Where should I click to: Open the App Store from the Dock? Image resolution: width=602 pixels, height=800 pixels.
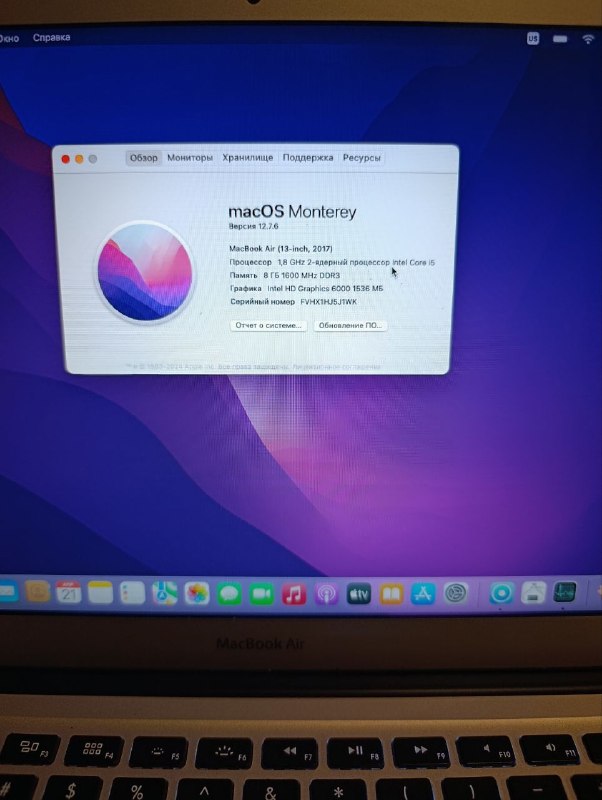click(x=423, y=594)
